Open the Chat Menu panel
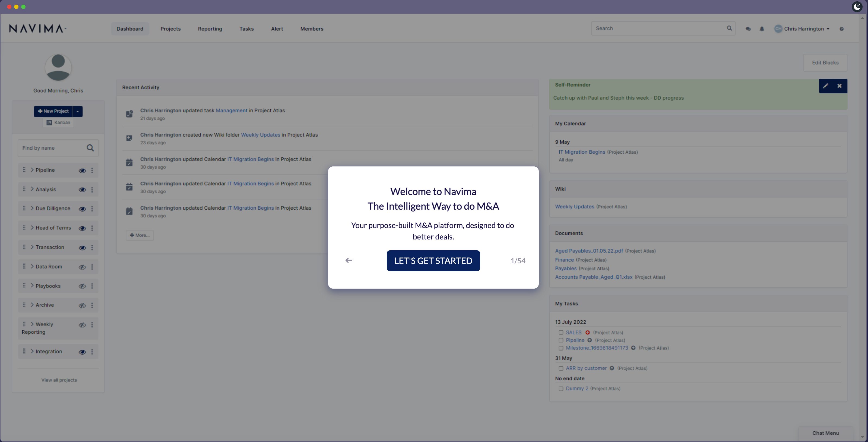 [826, 433]
